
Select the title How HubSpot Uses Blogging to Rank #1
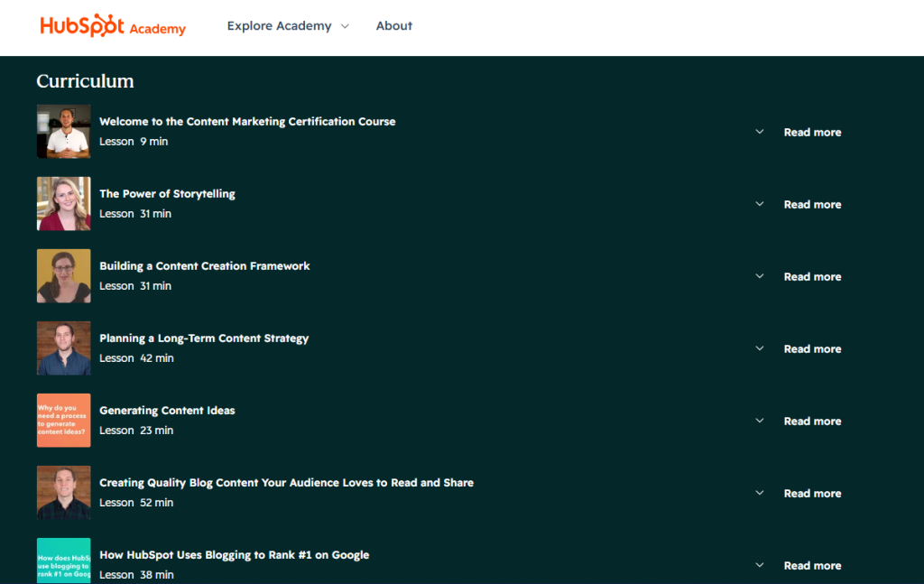[234, 555]
